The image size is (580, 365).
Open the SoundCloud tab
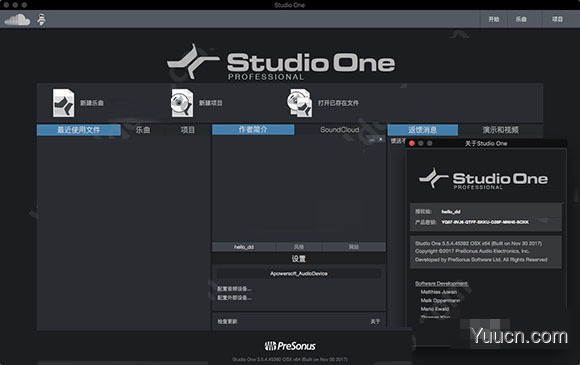340,129
